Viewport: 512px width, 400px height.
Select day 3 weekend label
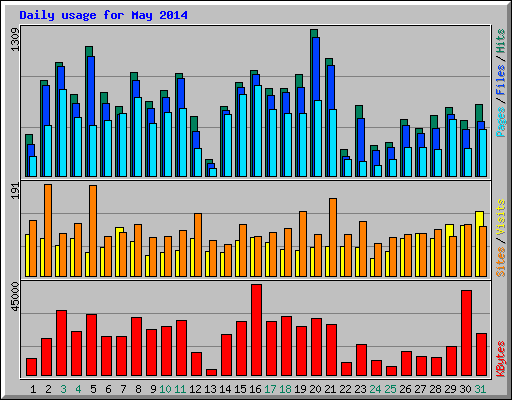tap(63, 389)
